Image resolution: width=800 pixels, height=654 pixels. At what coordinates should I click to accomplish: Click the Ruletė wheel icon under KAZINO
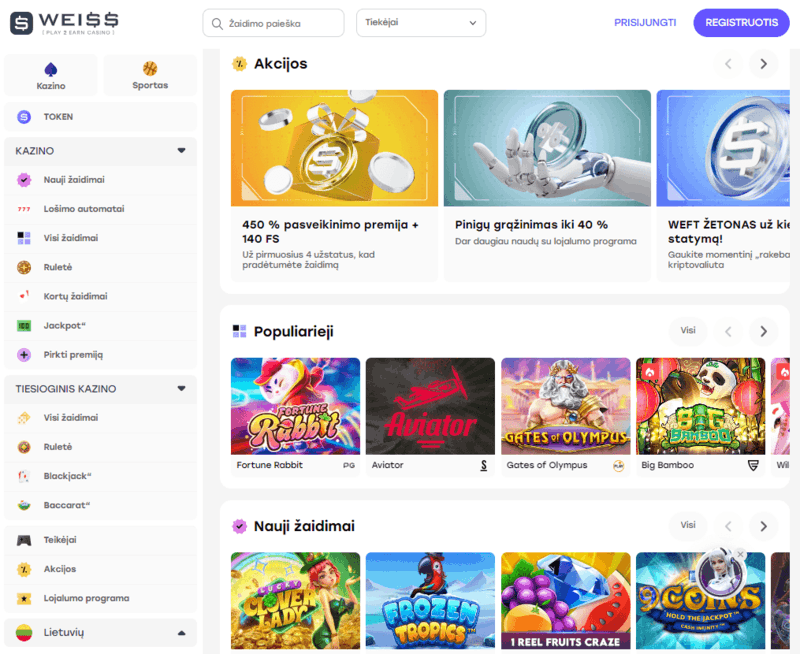24,267
